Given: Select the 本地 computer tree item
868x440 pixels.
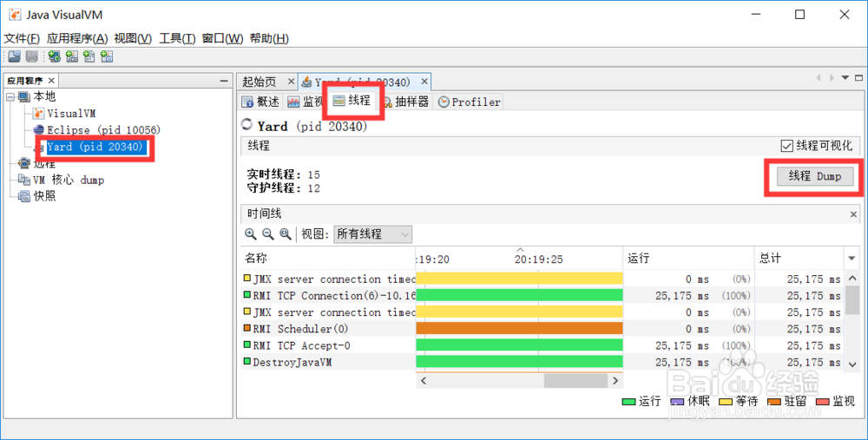Looking at the screenshot, I should tap(36, 97).
